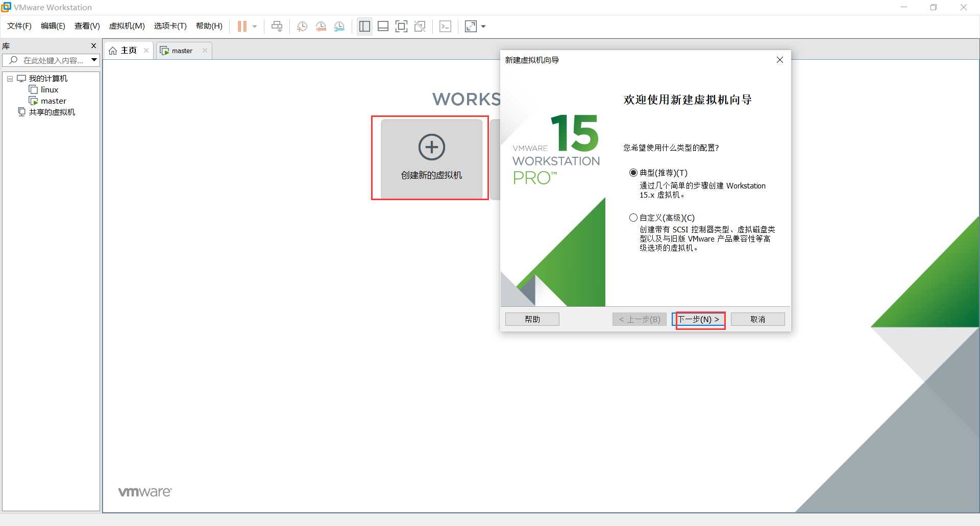Select the 典型(推荐) radio option
Image resolution: width=980 pixels, height=526 pixels.
click(x=633, y=173)
